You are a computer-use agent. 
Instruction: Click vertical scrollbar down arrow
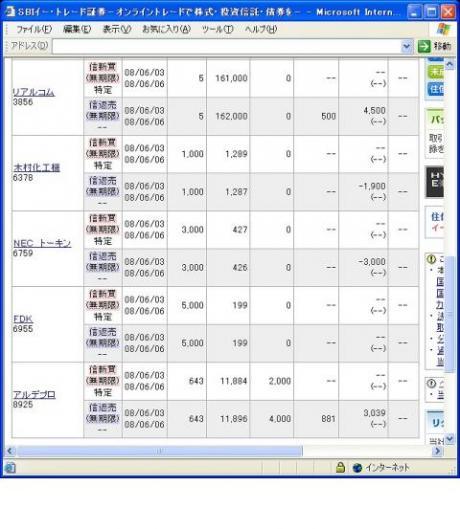(x=450, y=439)
